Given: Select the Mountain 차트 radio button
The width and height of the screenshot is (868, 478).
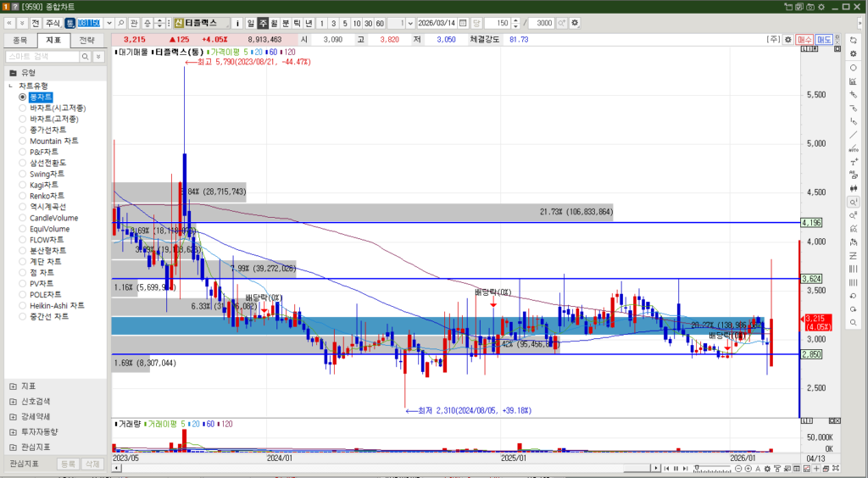Looking at the screenshot, I should pyautogui.click(x=23, y=141).
